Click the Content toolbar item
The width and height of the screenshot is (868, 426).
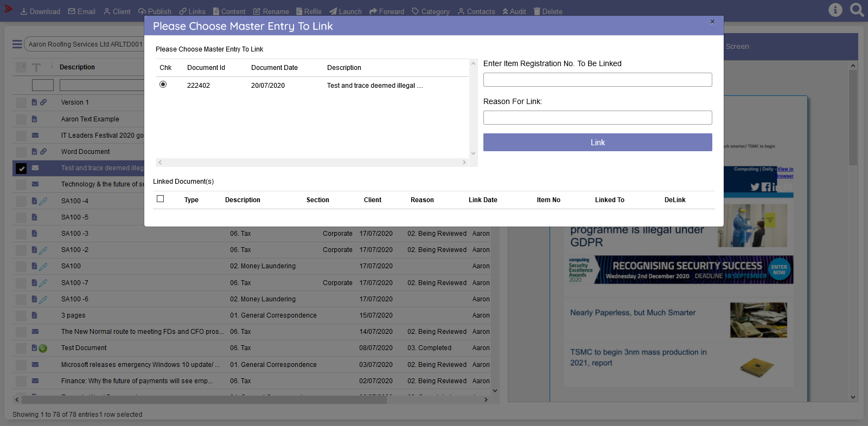229,11
